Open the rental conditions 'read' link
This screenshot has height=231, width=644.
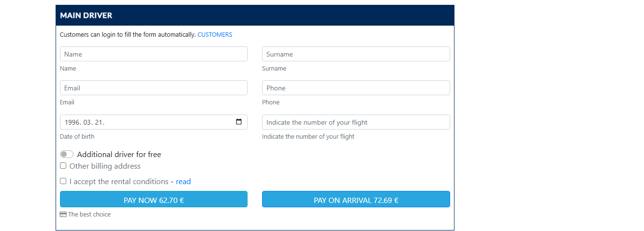pyautogui.click(x=183, y=182)
